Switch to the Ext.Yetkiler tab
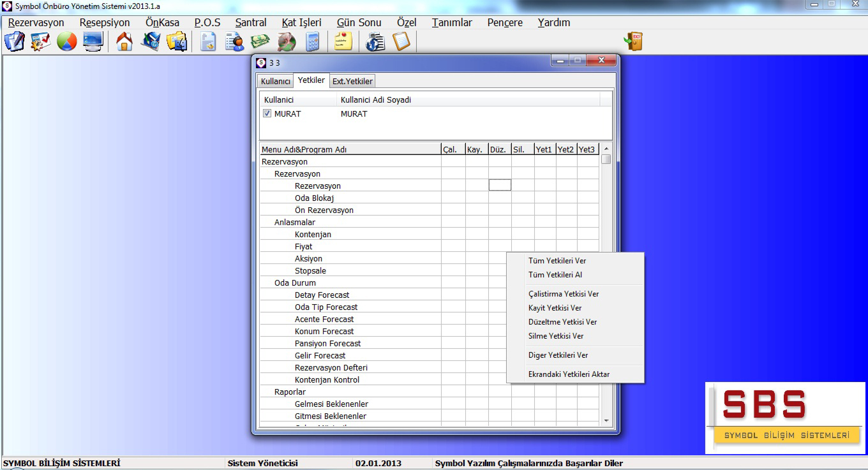The height and width of the screenshot is (470, 868). pyautogui.click(x=352, y=82)
